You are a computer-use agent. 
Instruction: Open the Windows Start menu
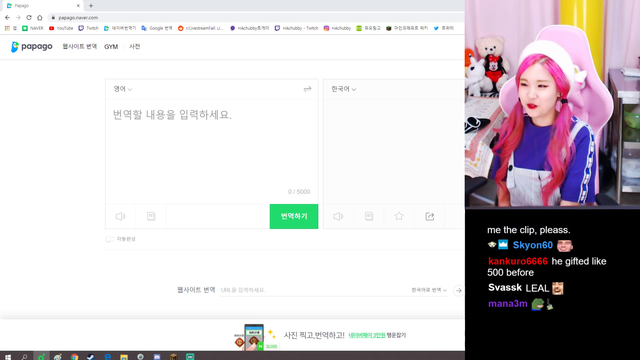click(8, 357)
